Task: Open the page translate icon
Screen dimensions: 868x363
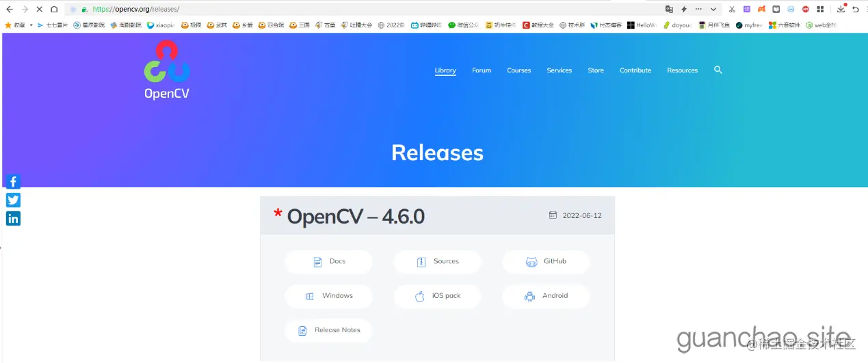Action: click(x=669, y=9)
